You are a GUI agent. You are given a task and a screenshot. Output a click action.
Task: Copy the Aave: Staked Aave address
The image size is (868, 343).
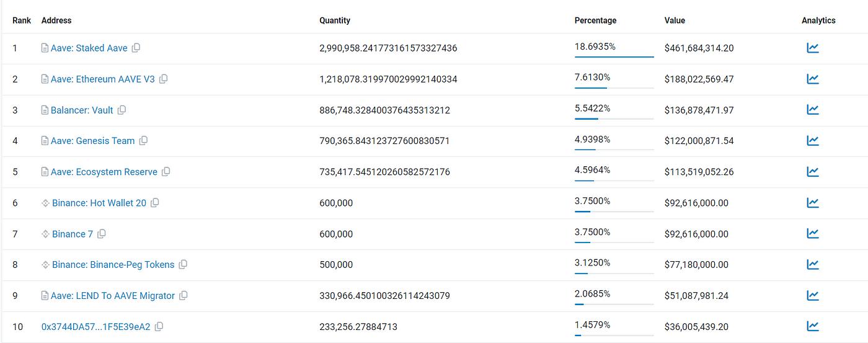pyautogui.click(x=136, y=48)
